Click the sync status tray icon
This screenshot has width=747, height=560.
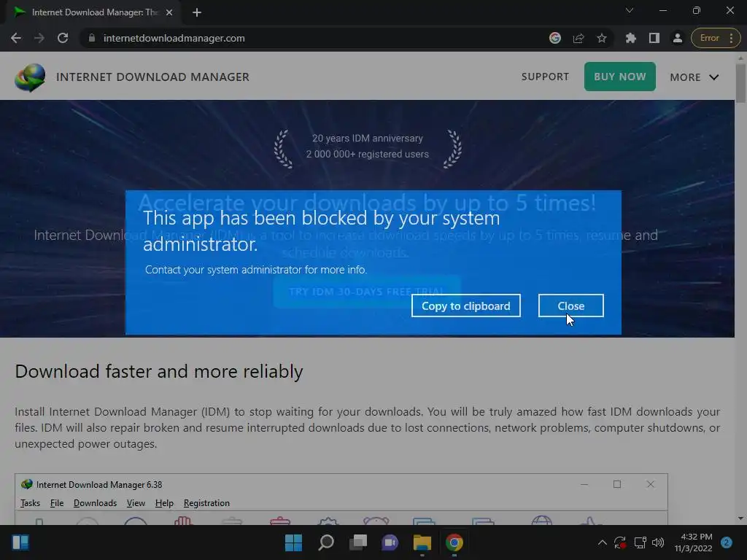coord(620,542)
